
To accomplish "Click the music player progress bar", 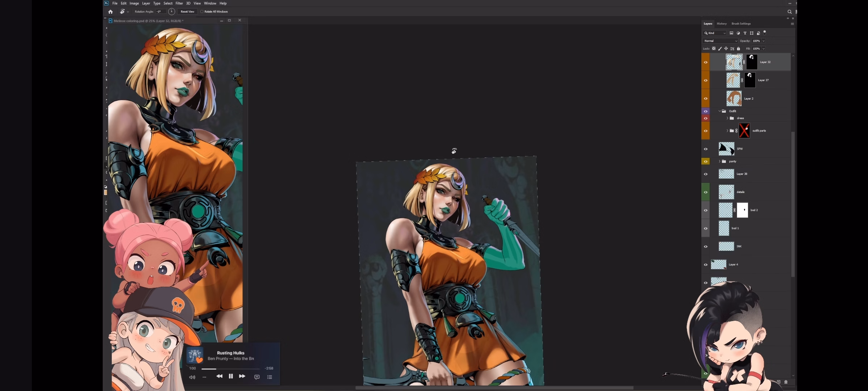I will point(230,369).
